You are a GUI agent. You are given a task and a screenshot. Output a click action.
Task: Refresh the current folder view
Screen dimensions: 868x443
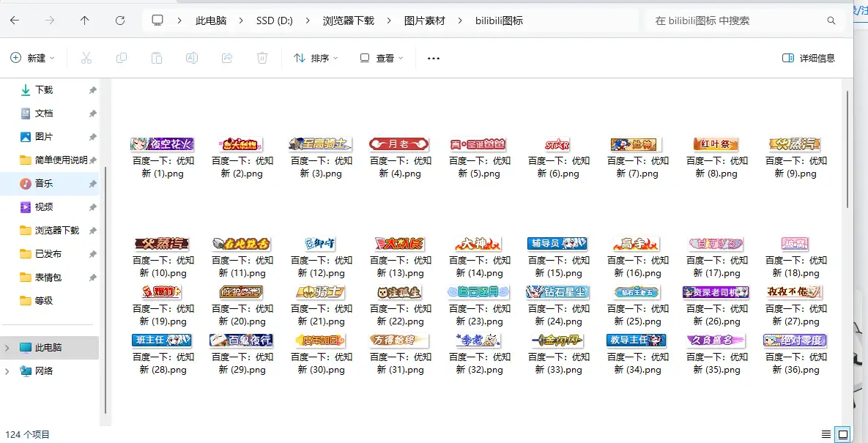tap(120, 21)
